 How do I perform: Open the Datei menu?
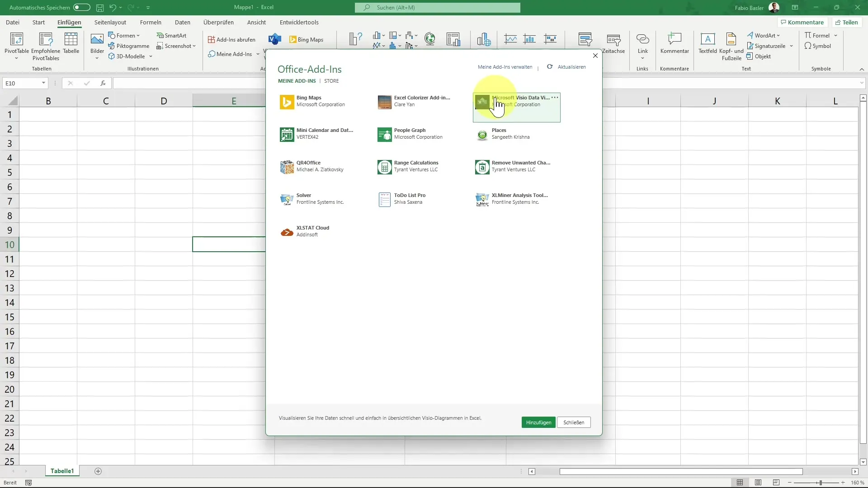13,22
